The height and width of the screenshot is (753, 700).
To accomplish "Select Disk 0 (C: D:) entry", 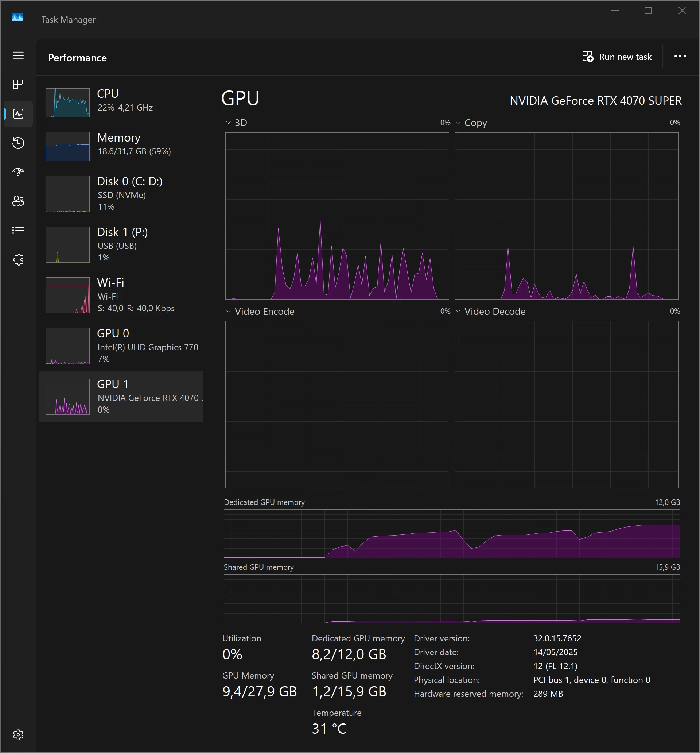I will [121, 194].
